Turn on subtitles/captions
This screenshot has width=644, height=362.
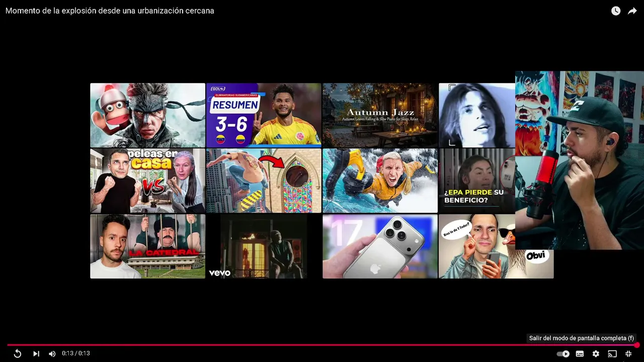(x=580, y=353)
